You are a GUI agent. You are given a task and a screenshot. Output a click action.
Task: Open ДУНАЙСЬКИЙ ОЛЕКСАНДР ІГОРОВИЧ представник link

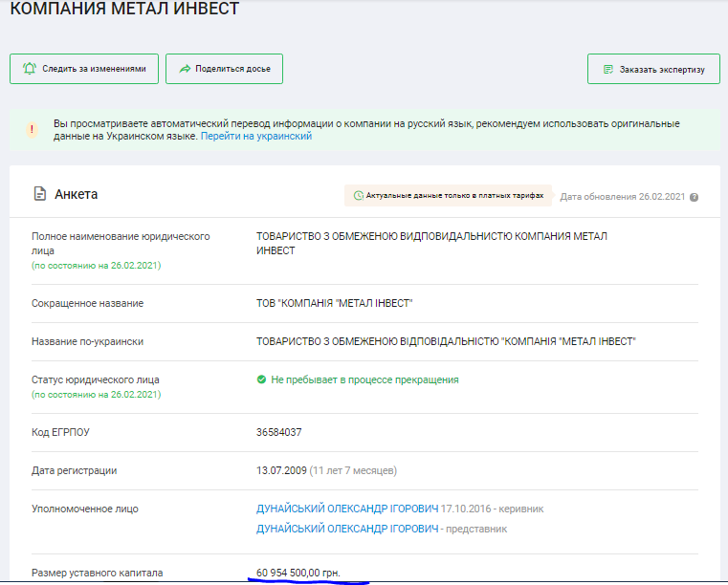point(347,529)
